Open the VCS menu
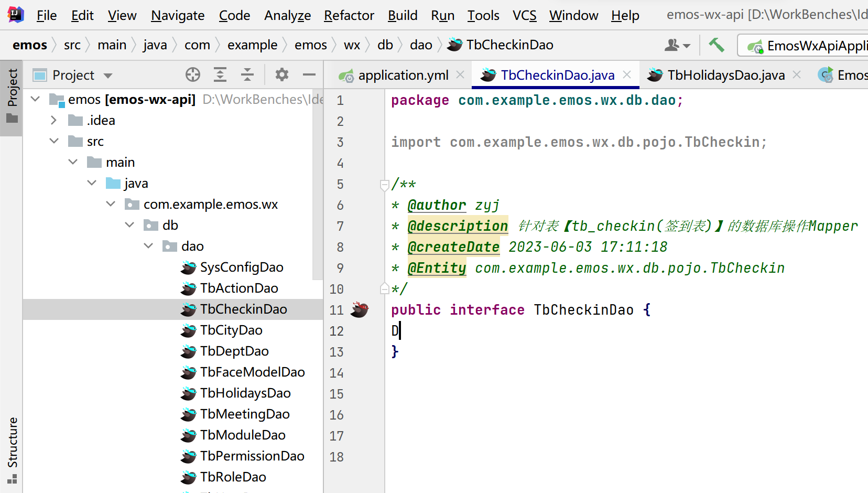Image resolution: width=868 pixels, height=493 pixels. click(525, 15)
